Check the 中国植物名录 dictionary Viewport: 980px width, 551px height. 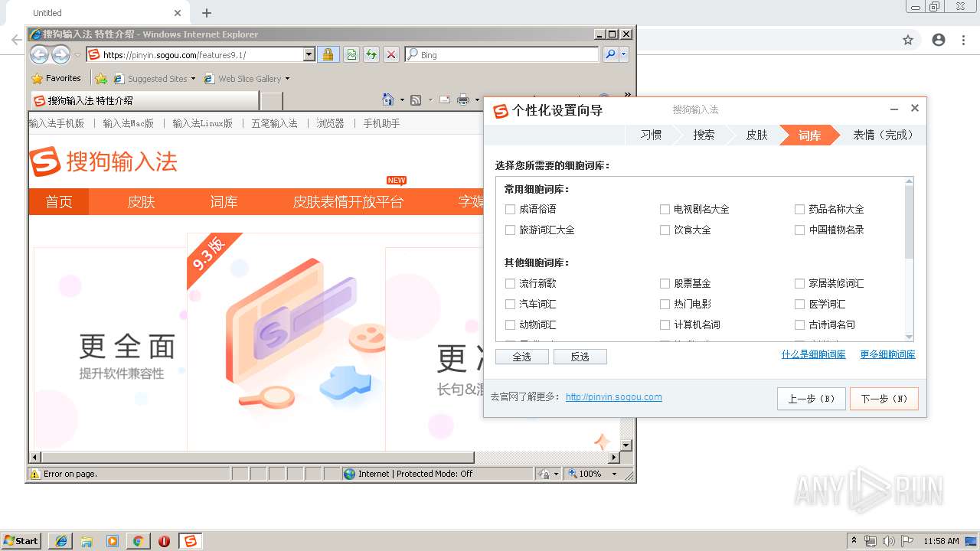pyautogui.click(x=800, y=230)
